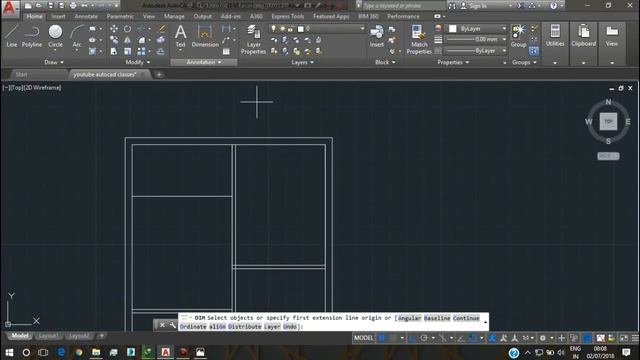The width and height of the screenshot is (640, 360).
Task: Open the Insert ribbon tab
Action: [58, 16]
